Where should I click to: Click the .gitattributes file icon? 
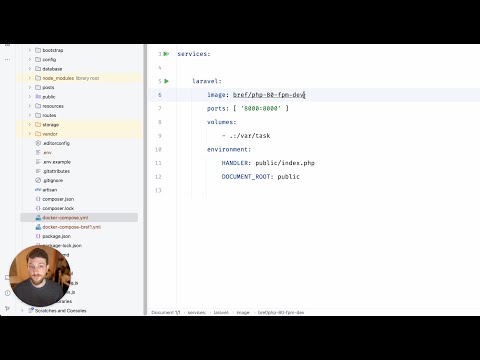pos(38,171)
